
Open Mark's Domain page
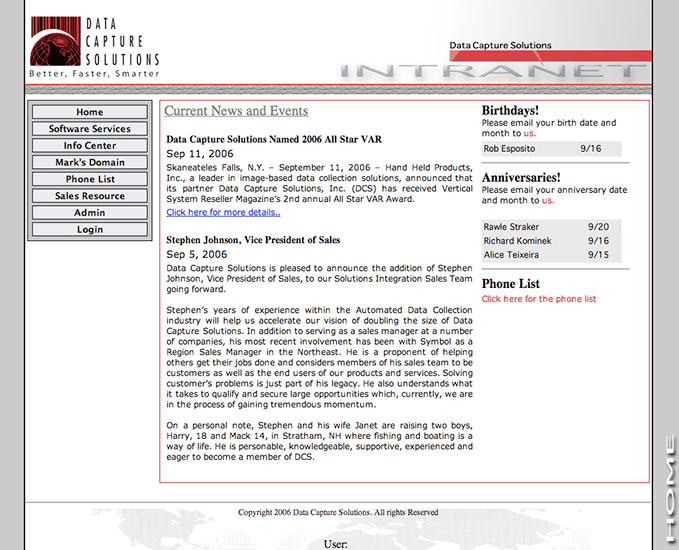(x=90, y=162)
